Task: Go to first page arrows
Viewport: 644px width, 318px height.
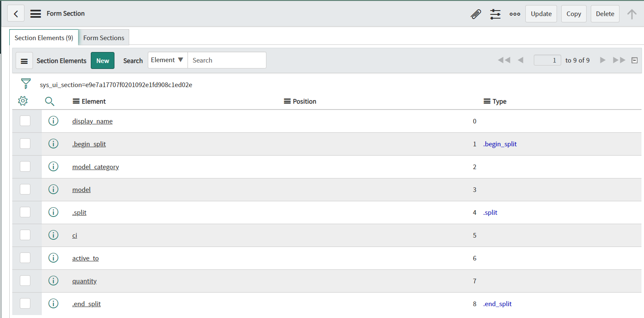Action: [x=504, y=60]
